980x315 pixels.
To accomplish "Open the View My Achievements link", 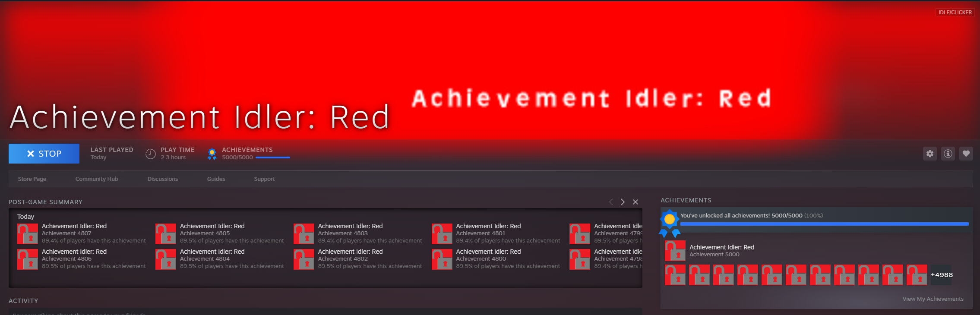I will 933,299.
